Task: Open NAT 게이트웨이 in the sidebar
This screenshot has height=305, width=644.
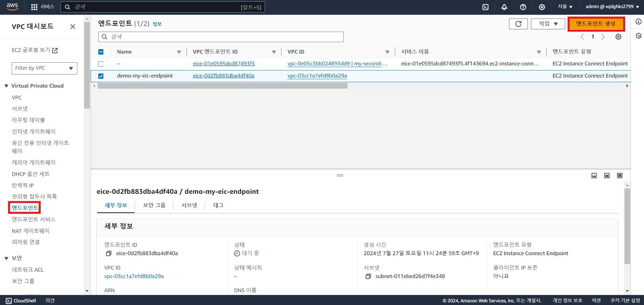Action: tap(31, 231)
